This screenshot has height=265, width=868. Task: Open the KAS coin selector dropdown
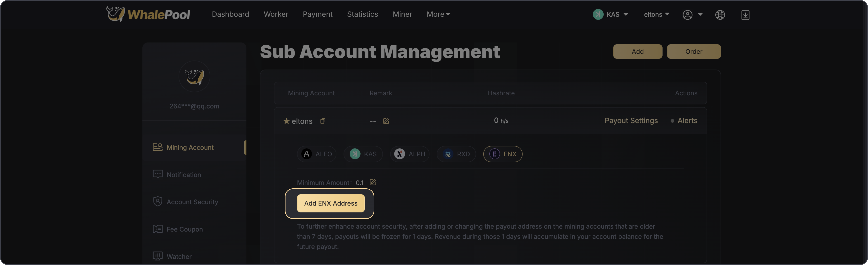point(610,14)
